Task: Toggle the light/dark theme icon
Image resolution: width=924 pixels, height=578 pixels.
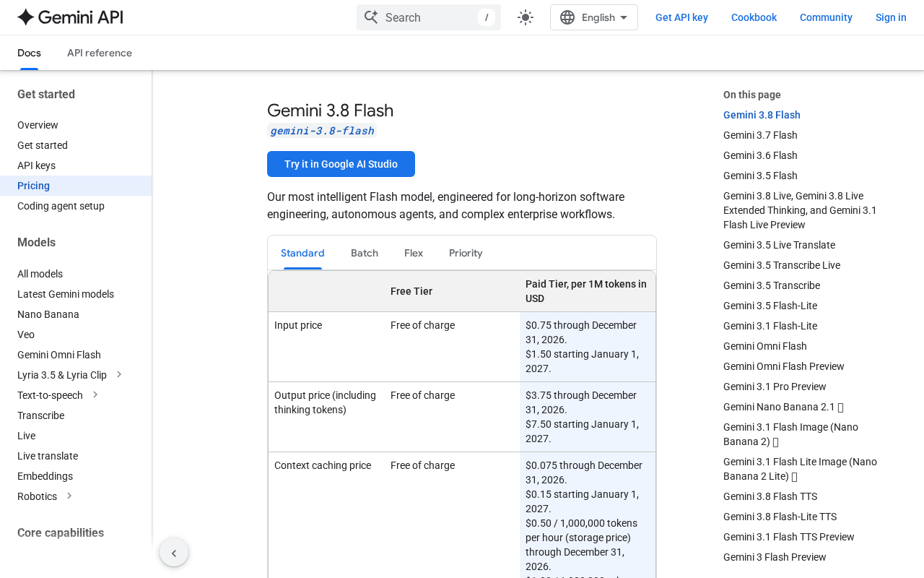Action: click(526, 17)
